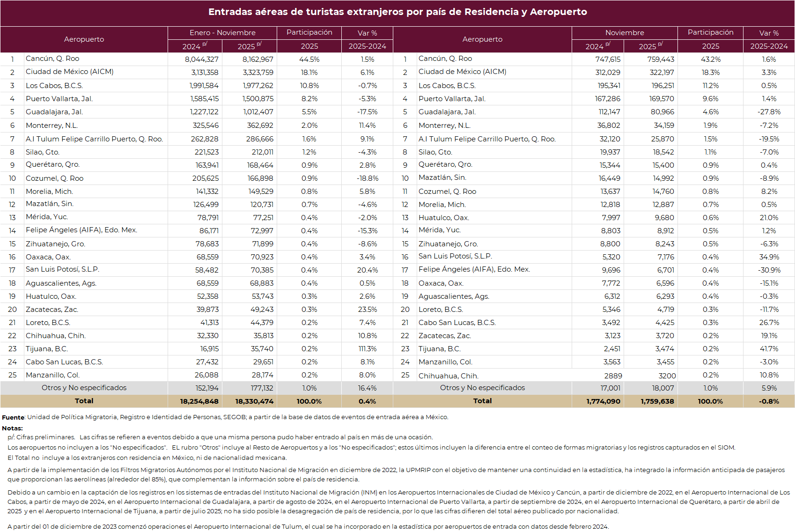Click the Aeropuerto header of the Enero-Noviembre table
Viewport: 795px width, 532px height.
click(x=84, y=39)
